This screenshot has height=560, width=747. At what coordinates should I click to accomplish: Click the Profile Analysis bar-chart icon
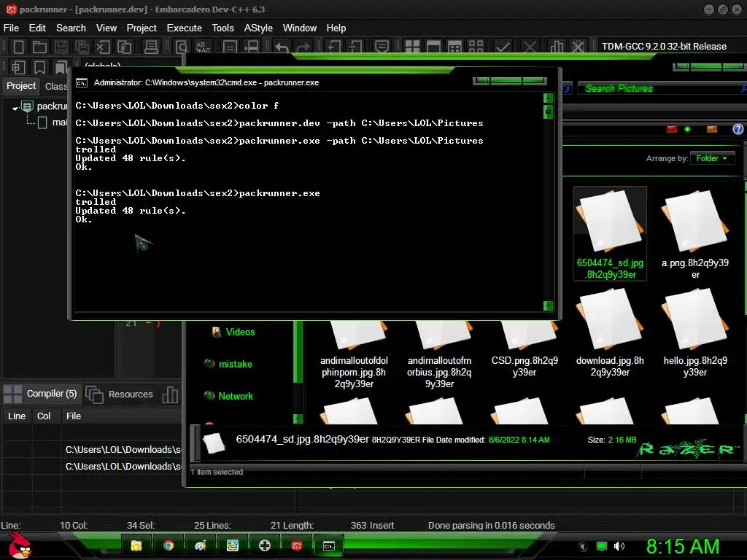click(x=556, y=47)
